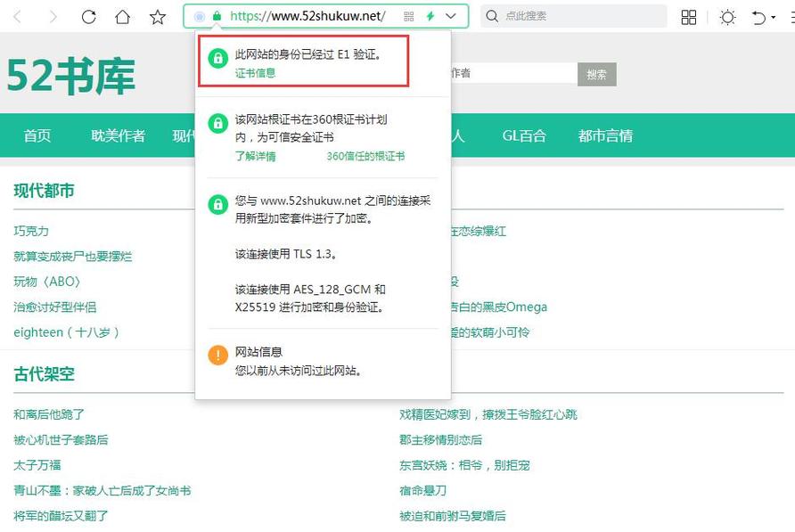Click lock icon beside 加密套件 connection text
This screenshot has height=532, width=795.
coord(218,204)
